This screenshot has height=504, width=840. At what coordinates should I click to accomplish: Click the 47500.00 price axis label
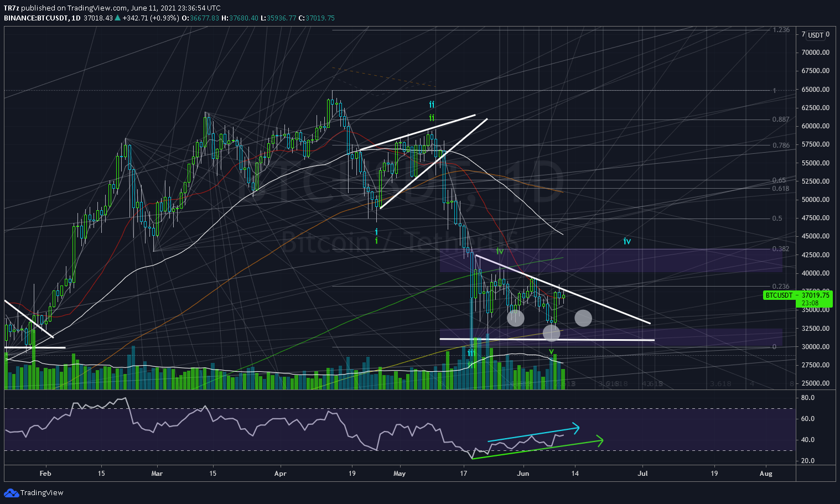point(815,218)
